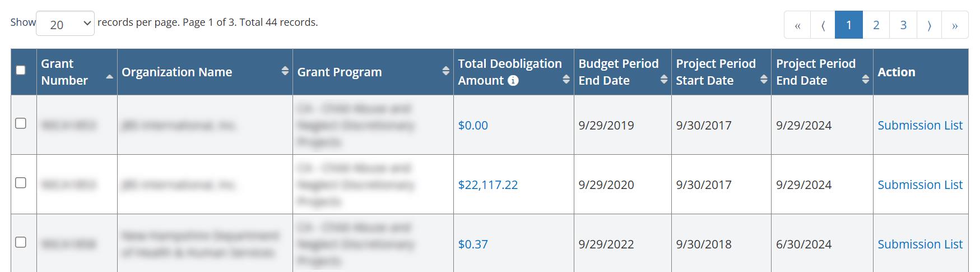Screen dimensions: 980x272
Task: Sort table by Organization Name arrows
Action: point(285,71)
